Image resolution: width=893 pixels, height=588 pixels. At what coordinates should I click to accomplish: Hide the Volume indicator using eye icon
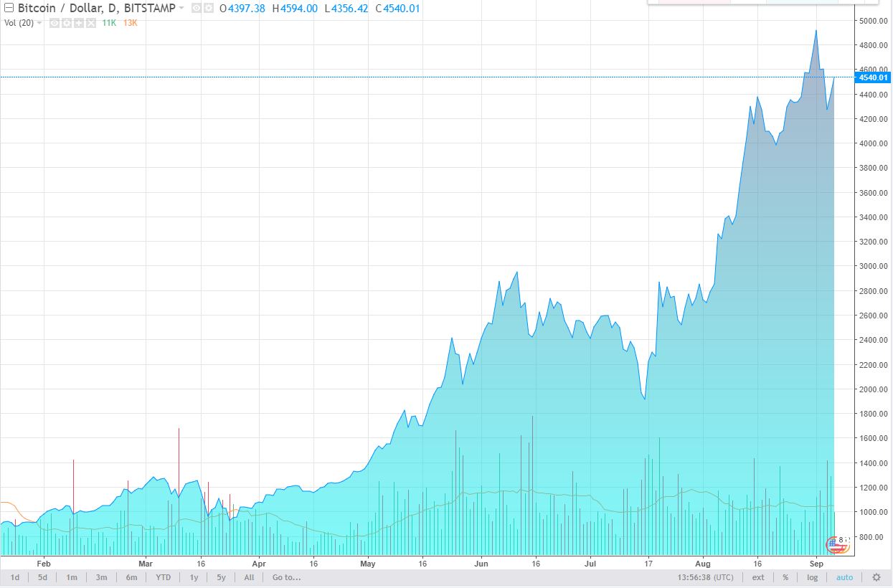(x=55, y=23)
